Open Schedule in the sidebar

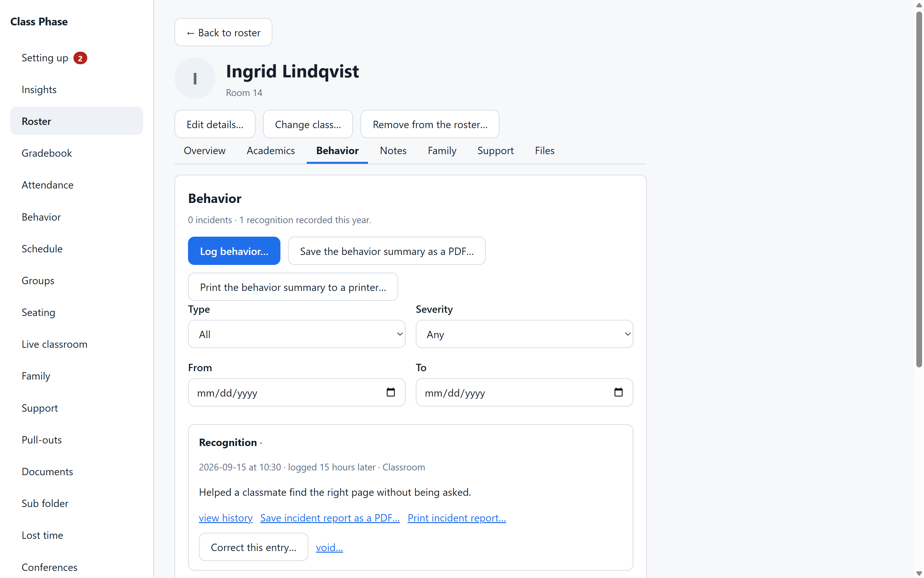(76, 249)
